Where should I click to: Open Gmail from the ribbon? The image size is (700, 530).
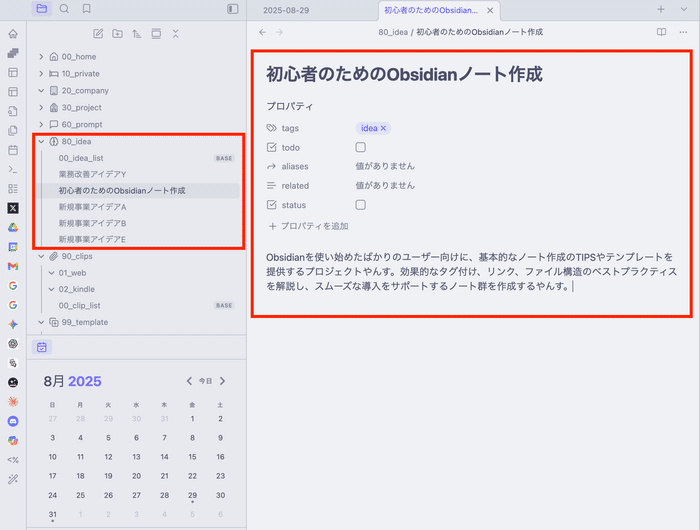[13, 266]
